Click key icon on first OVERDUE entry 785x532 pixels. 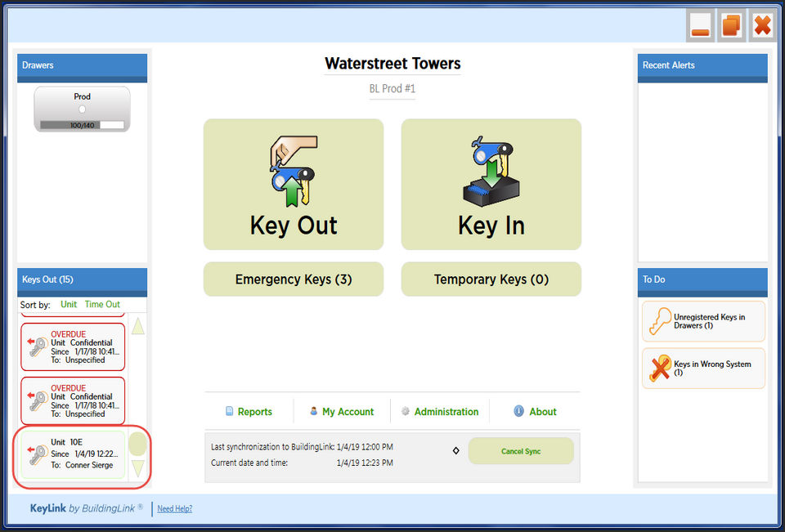[38, 346]
